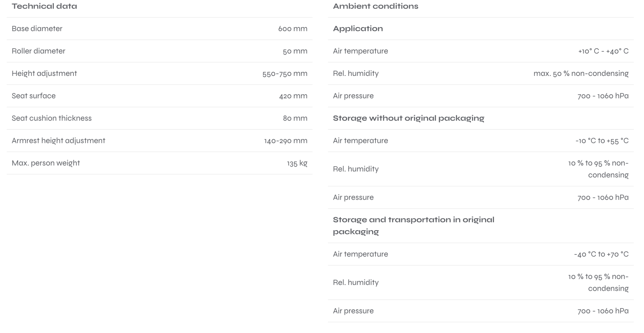This screenshot has height=333, width=644.
Task: Click the Seat cushion thickness label
Action: pos(52,118)
